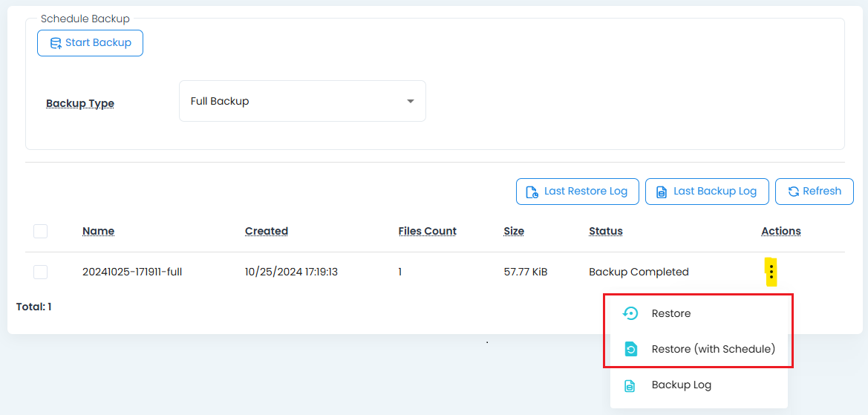The image size is (868, 415).
Task: Click the Backup Log icon in the menu
Action: click(x=630, y=385)
